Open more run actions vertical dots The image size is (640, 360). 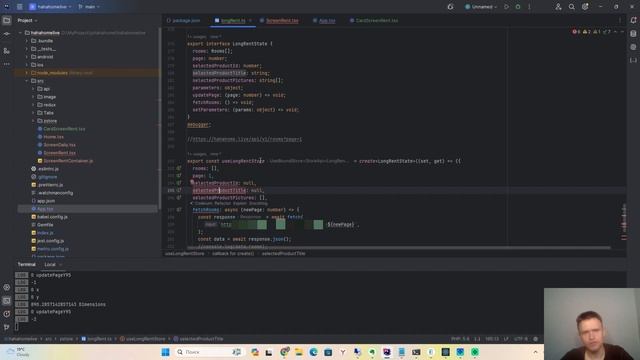tap(529, 7)
